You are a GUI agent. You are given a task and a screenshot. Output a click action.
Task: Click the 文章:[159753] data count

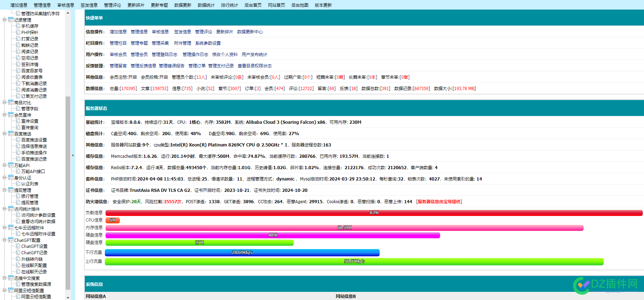154,89
